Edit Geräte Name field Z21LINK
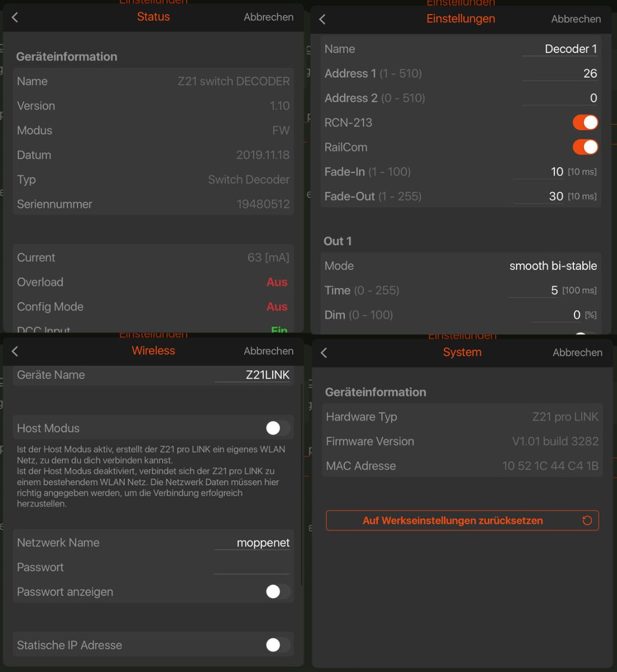 tap(252, 375)
